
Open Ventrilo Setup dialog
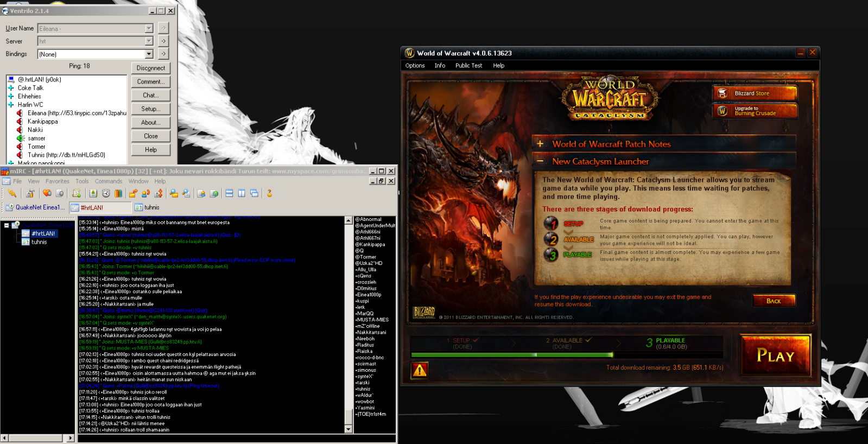(x=151, y=109)
